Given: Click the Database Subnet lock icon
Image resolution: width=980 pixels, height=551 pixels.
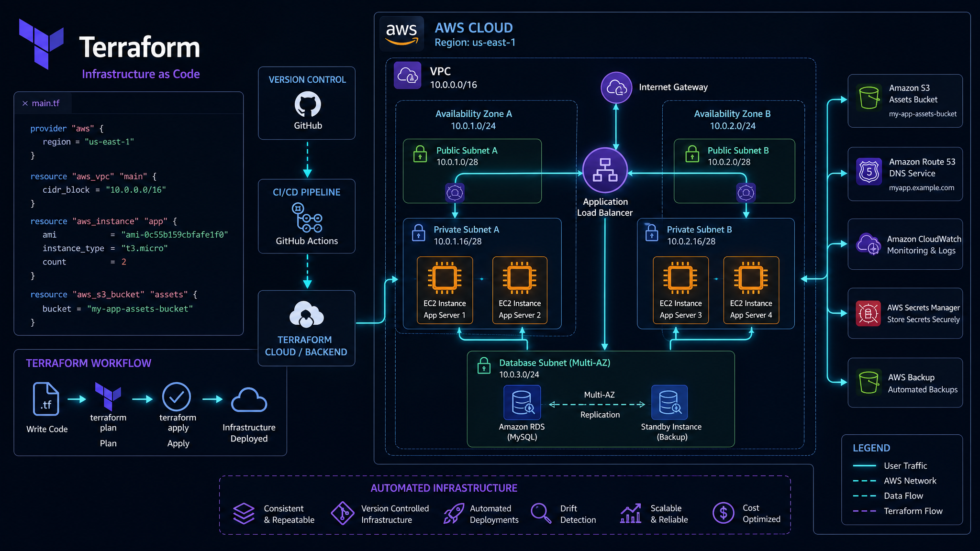Looking at the screenshot, I should coord(484,366).
